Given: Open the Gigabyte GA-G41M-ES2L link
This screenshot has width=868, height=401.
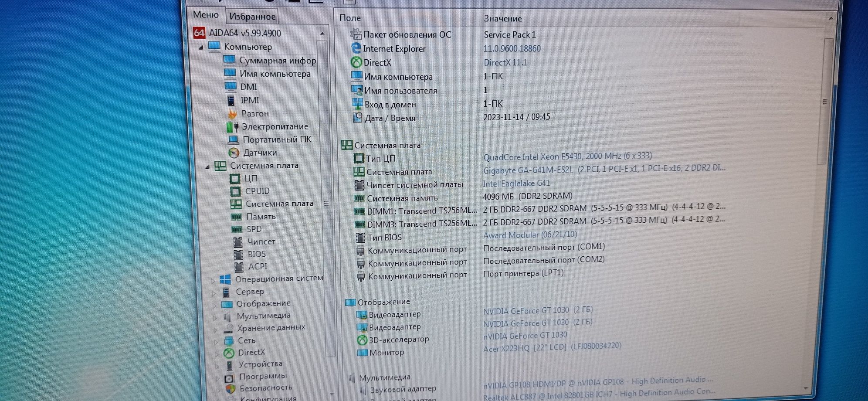Looking at the screenshot, I should [x=604, y=169].
